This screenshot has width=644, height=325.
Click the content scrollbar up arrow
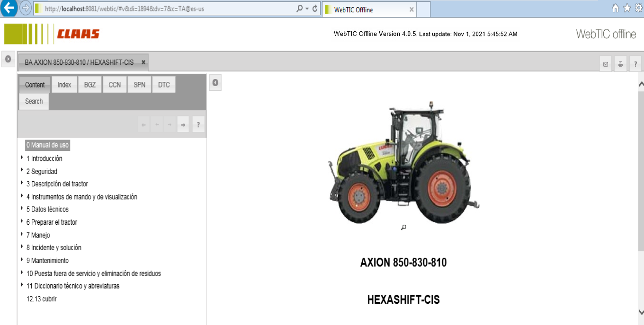coord(641,84)
